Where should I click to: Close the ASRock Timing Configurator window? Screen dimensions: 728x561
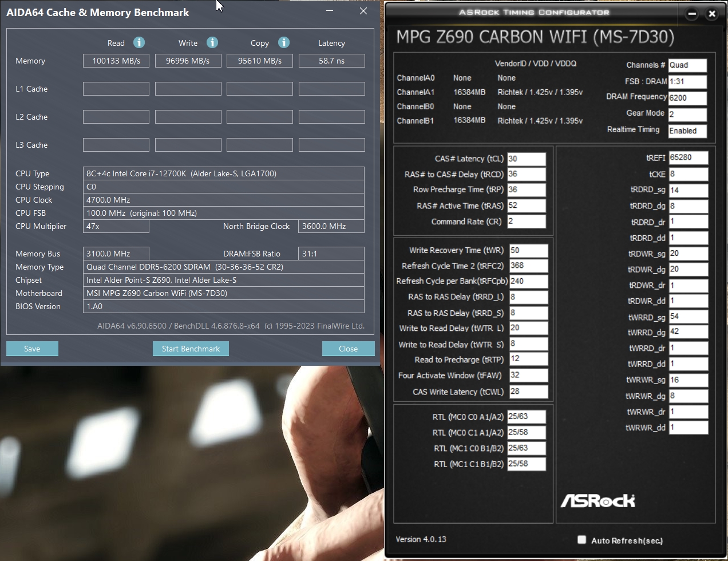[712, 14]
